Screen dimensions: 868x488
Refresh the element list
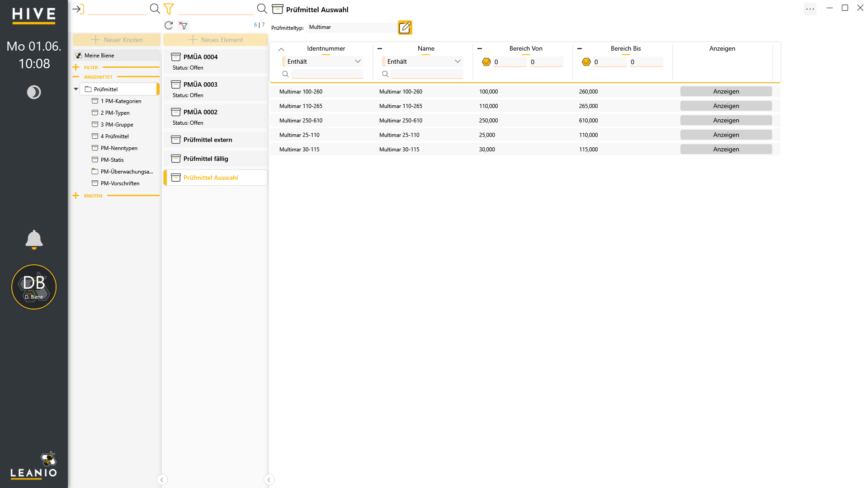tap(169, 25)
